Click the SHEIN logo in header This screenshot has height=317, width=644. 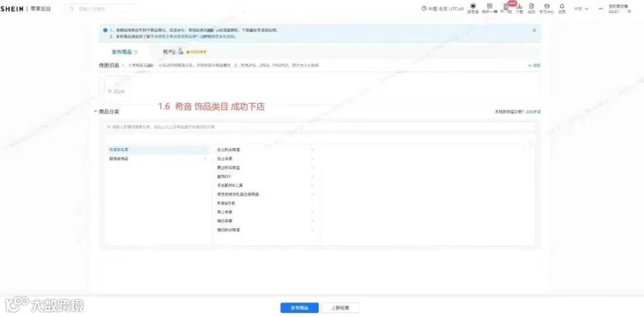pyautogui.click(x=11, y=8)
